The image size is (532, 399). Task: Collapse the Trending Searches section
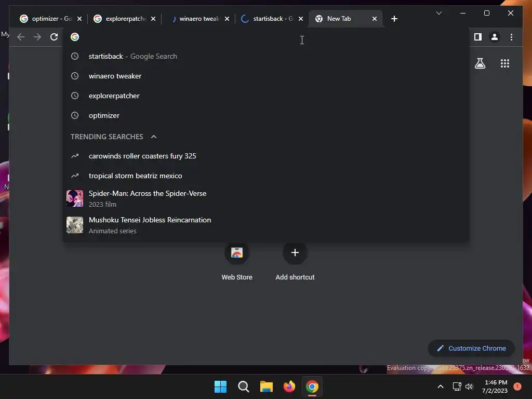click(154, 137)
